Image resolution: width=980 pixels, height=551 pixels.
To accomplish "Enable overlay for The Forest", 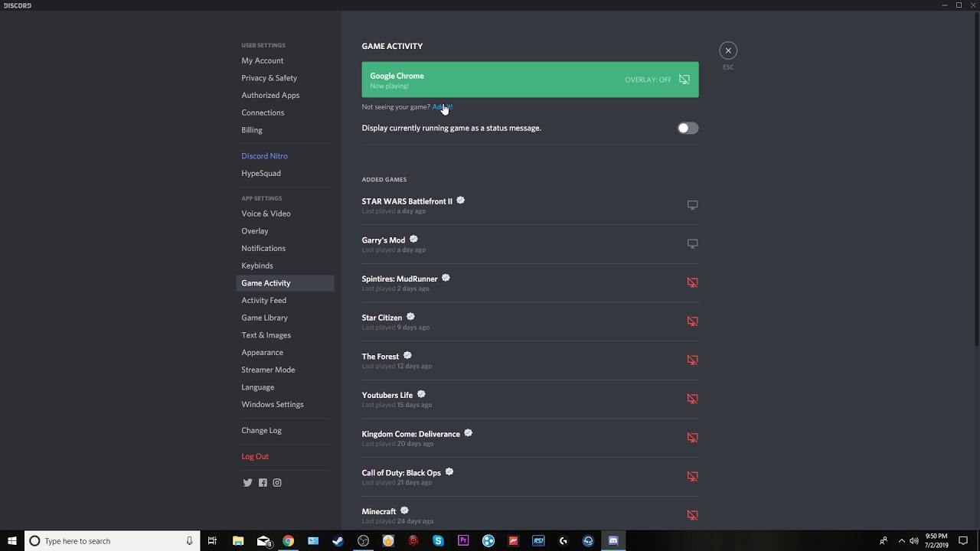I will [692, 360].
